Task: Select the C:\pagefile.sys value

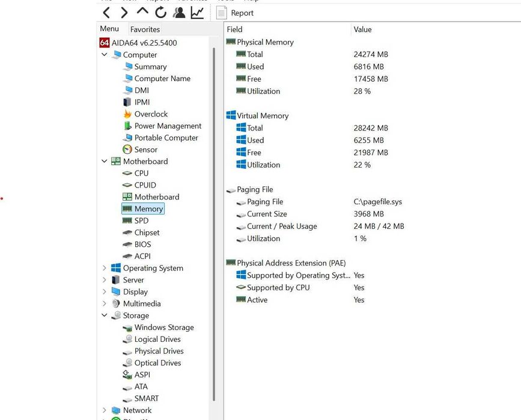Action: click(378, 202)
